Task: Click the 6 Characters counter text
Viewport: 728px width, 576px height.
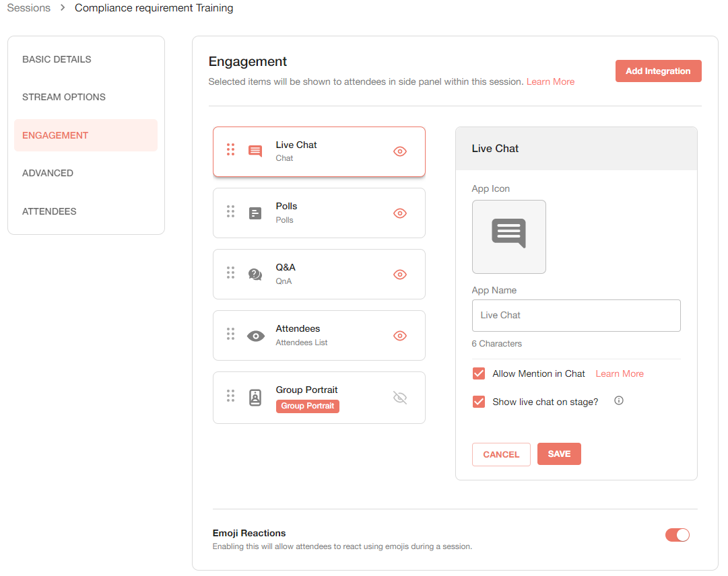Action: coord(496,344)
